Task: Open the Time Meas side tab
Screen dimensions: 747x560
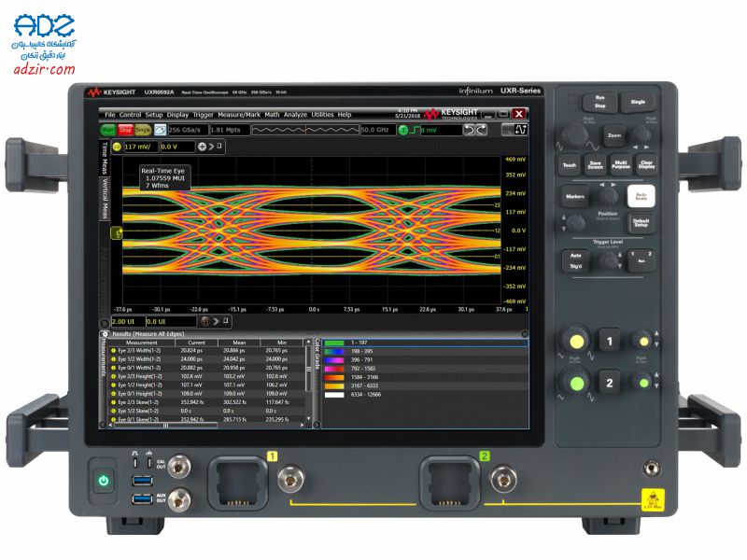Action: point(105,159)
